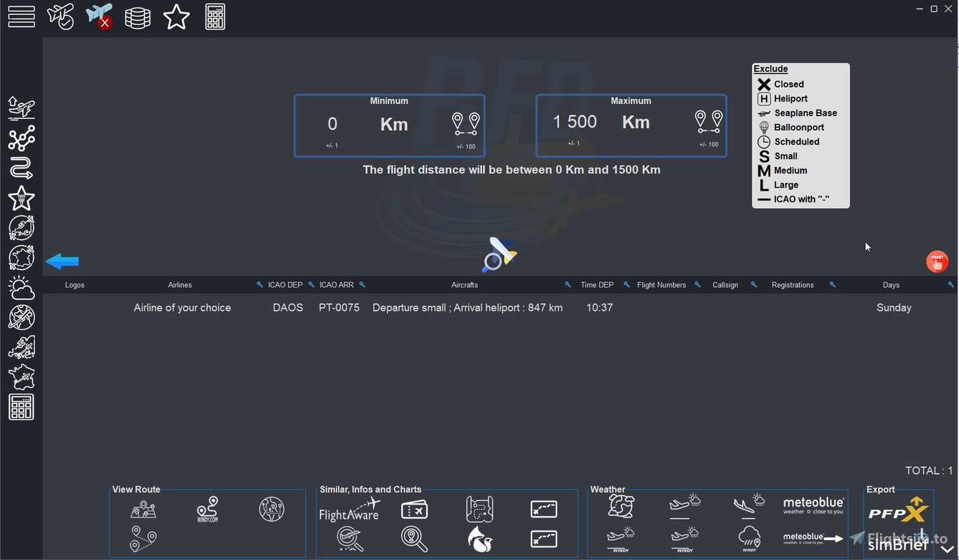Export the flight to simBrief
This screenshot has height=560, width=959.
click(x=898, y=544)
